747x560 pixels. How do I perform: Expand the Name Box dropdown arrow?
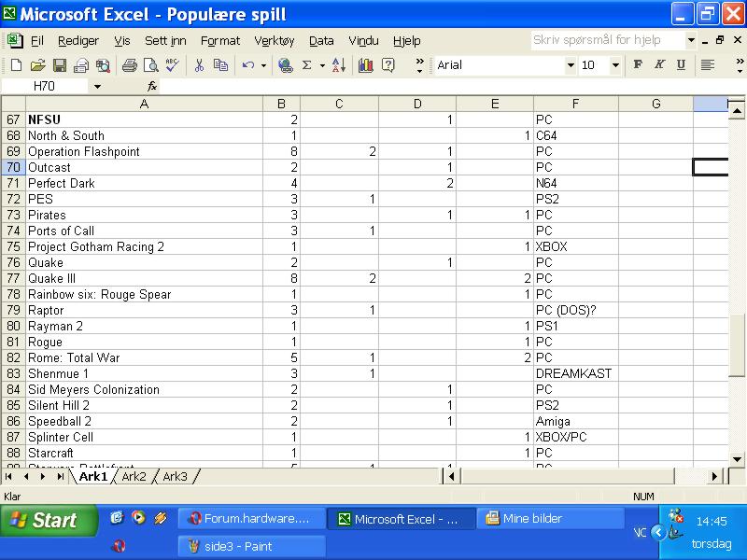pyautogui.click(x=97, y=87)
